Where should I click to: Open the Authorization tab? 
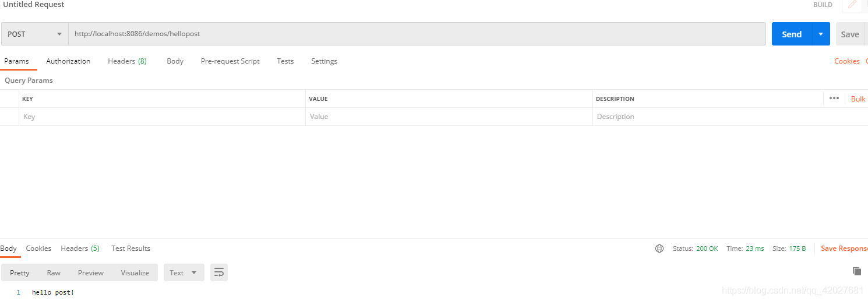pyautogui.click(x=68, y=61)
